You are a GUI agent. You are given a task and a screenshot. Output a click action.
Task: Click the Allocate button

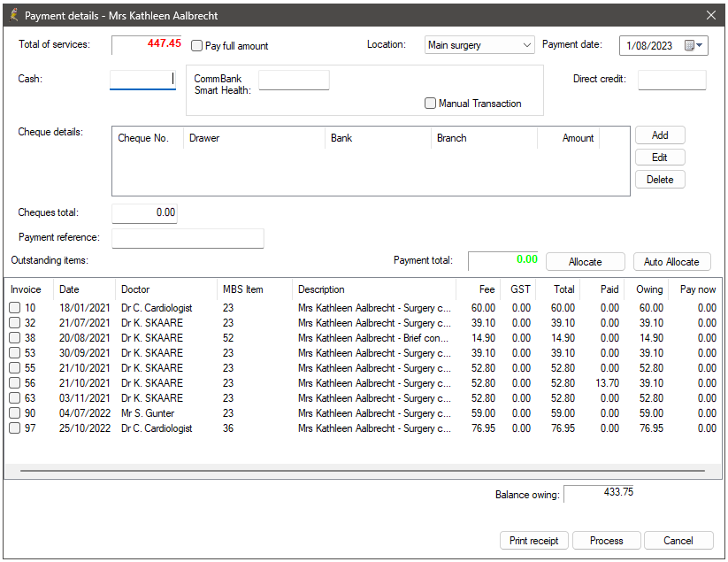click(x=585, y=261)
